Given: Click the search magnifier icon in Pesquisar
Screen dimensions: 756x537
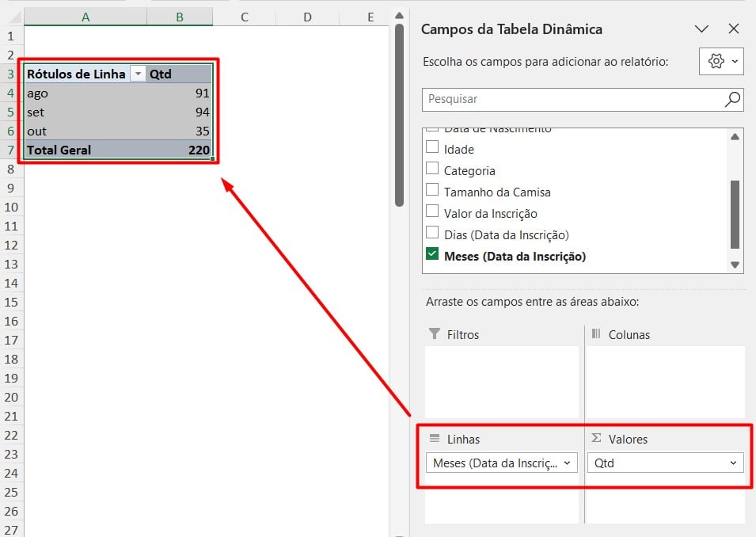Looking at the screenshot, I should (732, 100).
